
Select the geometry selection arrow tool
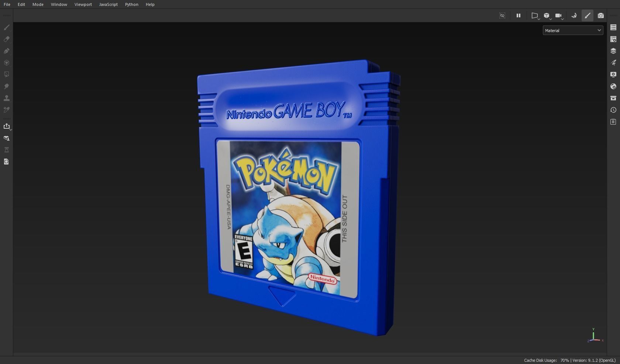(x=7, y=74)
